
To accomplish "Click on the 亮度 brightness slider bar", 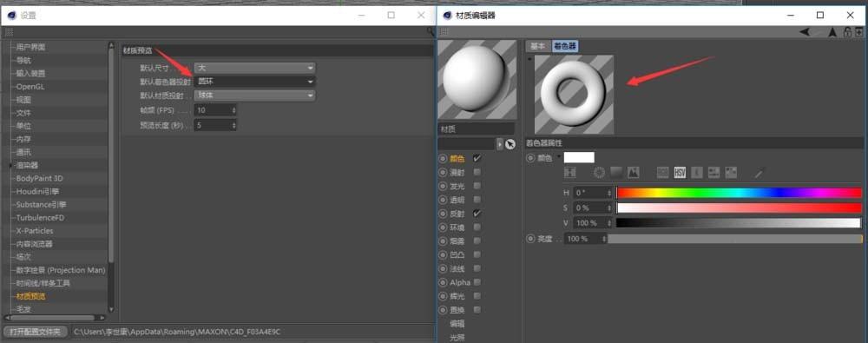I will (735, 238).
